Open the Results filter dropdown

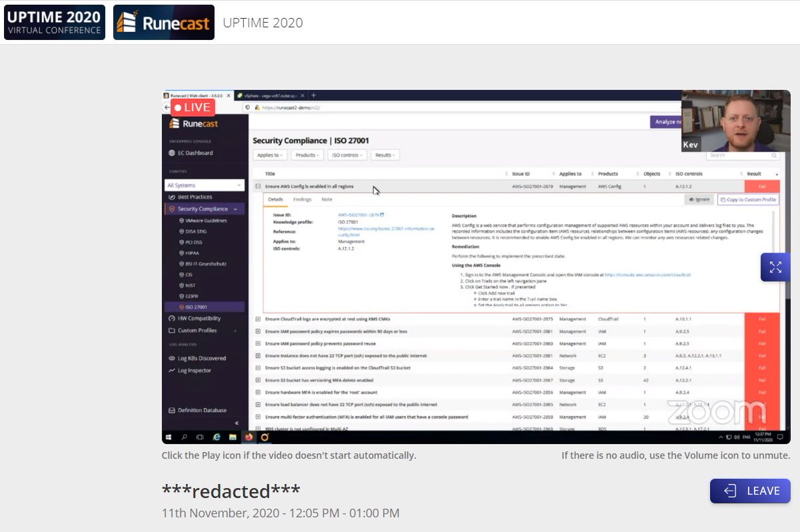pyautogui.click(x=385, y=155)
